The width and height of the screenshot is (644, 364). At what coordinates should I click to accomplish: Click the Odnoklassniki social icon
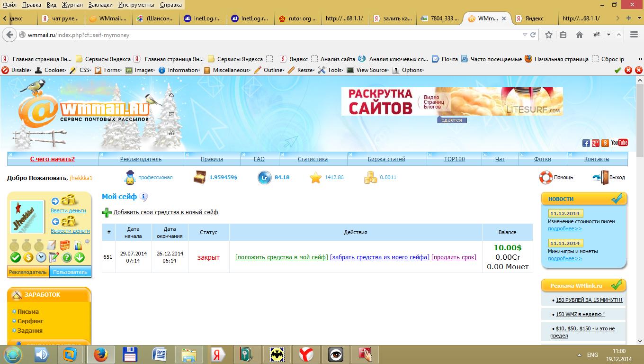(x=605, y=143)
